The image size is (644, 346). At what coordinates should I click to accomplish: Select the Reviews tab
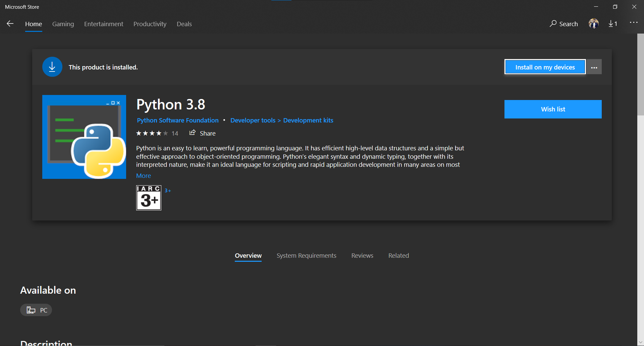point(362,256)
